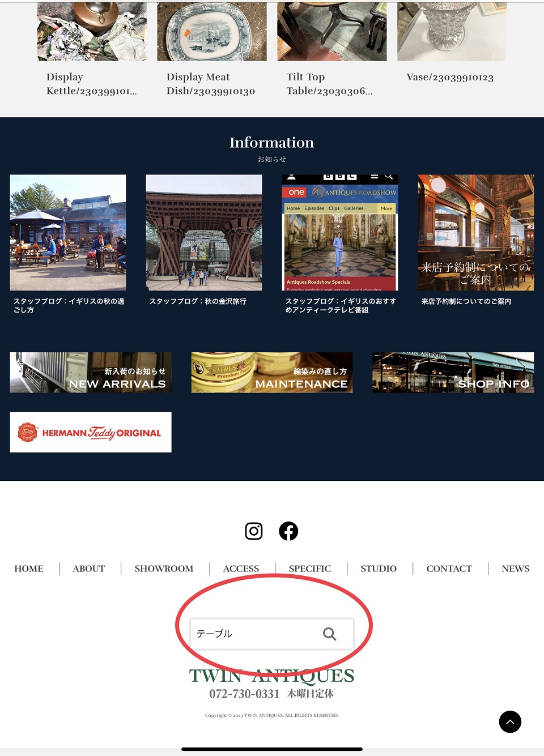Open the Display Meat Dish product link
The height and width of the screenshot is (756, 544).
(211, 84)
